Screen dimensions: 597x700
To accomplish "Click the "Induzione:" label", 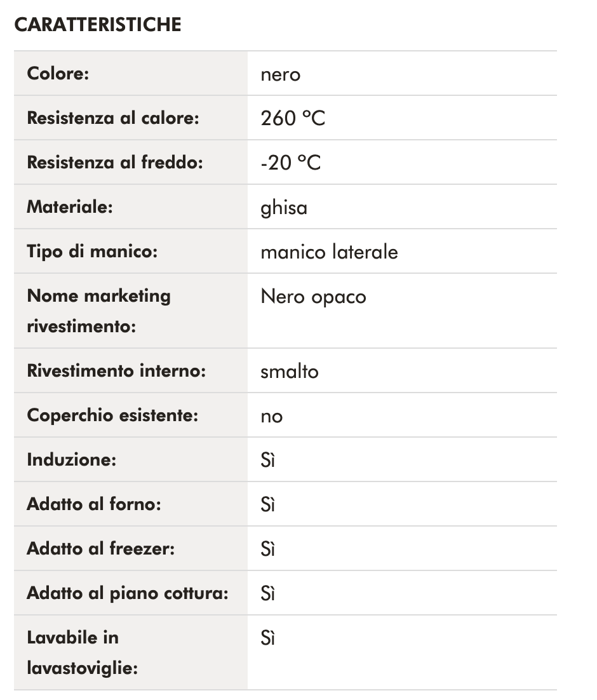I will [x=71, y=460].
